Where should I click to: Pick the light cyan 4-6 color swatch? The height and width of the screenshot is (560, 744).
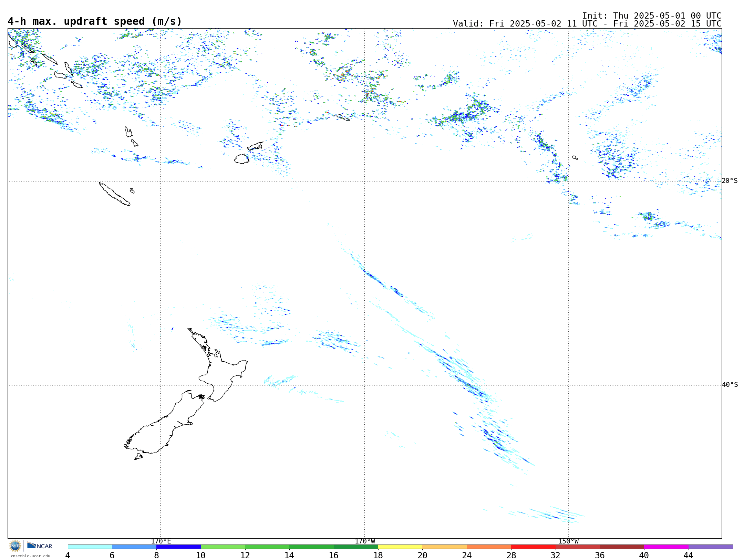tap(90, 547)
